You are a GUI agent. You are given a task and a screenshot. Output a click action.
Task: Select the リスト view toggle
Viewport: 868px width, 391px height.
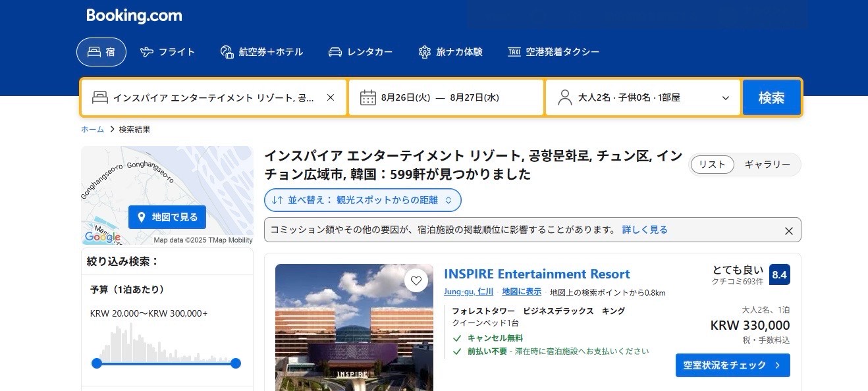point(712,165)
